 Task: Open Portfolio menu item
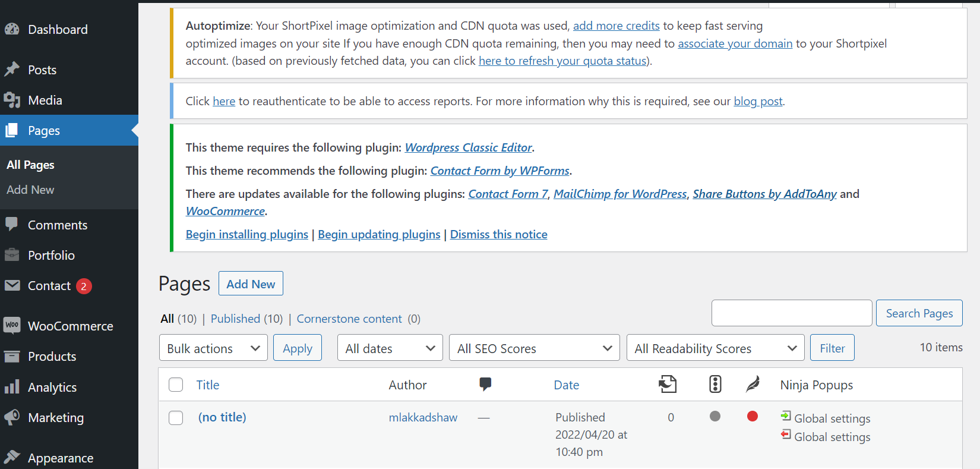coord(51,255)
